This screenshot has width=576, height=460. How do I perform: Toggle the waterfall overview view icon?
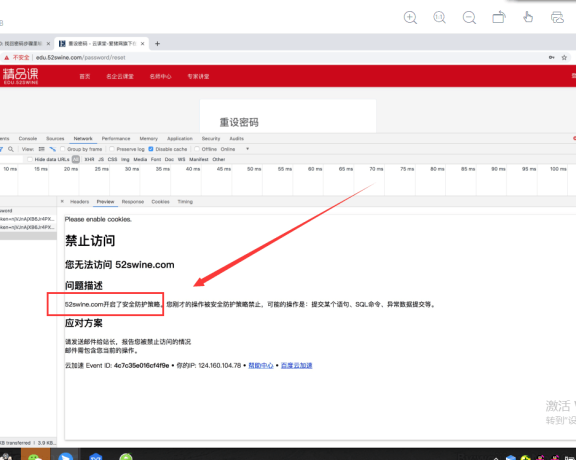[x=53, y=149]
